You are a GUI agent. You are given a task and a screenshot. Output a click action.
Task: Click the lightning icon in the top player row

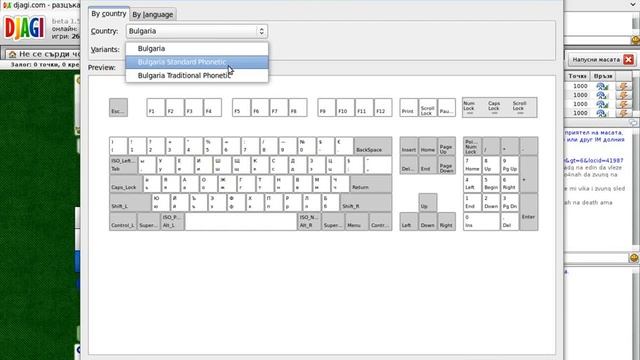tap(623, 86)
